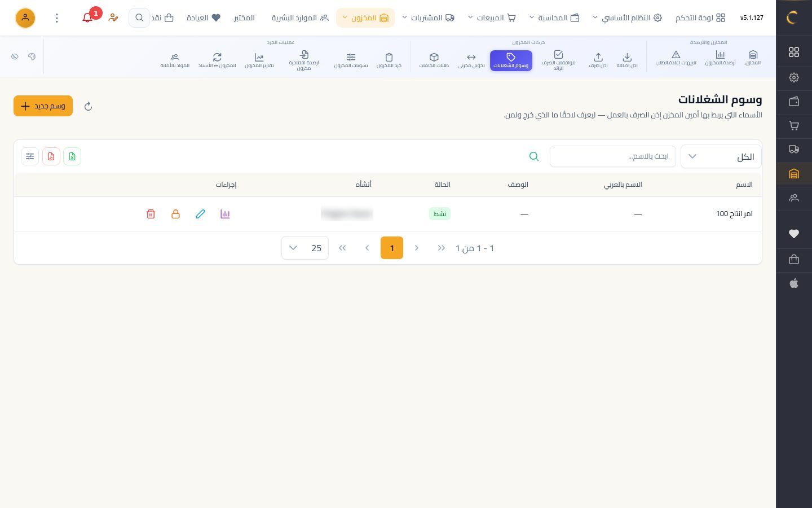This screenshot has height=508, width=812.
Task: Open المواد بالأمانة consignment materials
Action: click(x=175, y=60)
